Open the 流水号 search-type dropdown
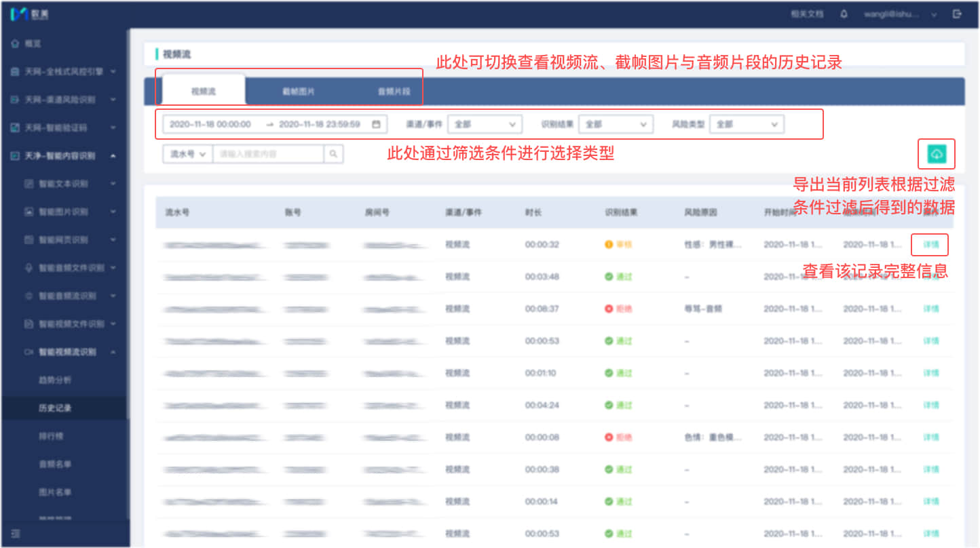980x548 pixels. pyautogui.click(x=188, y=154)
